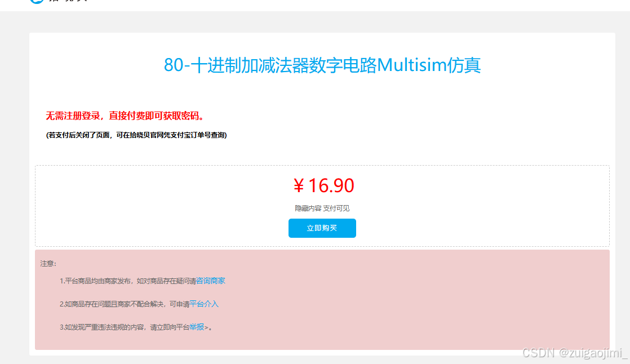Click the 隐藏内容 支付可见 caption

click(322, 208)
